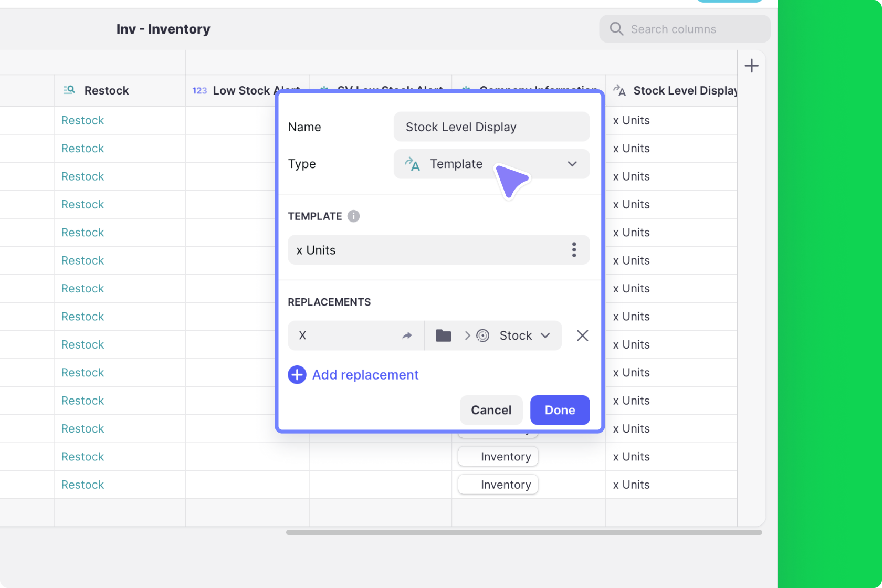The height and width of the screenshot is (588, 882).
Task: Click the 123 number icon on Low Stock Alert
Action: click(199, 90)
